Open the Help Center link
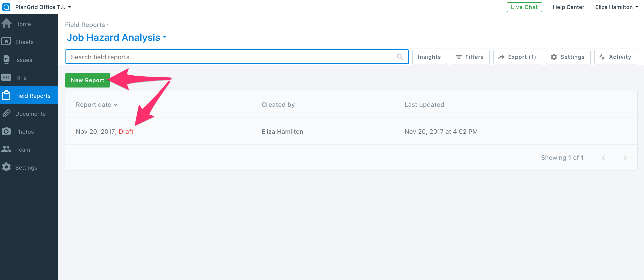The image size is (644, 280). click(568, 7)
